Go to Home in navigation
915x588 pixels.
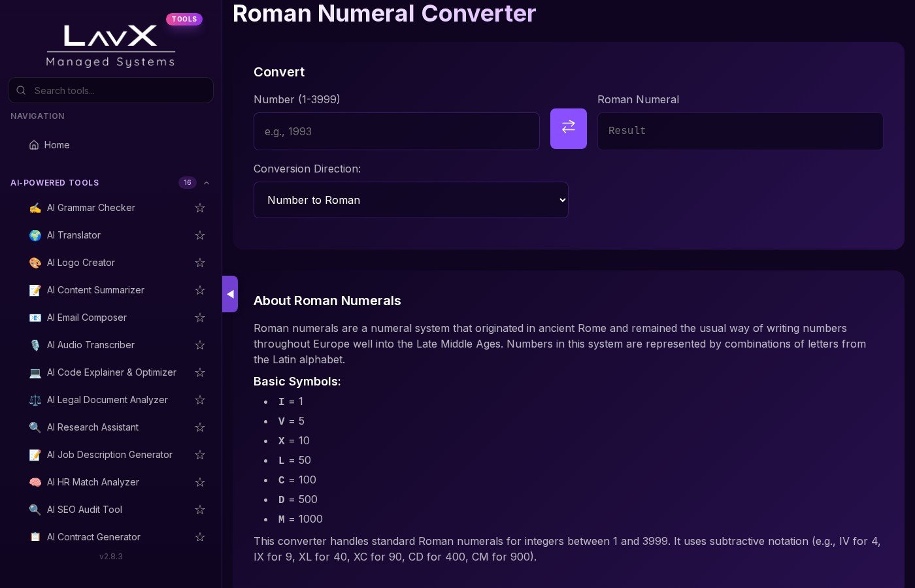click(56, 145)
